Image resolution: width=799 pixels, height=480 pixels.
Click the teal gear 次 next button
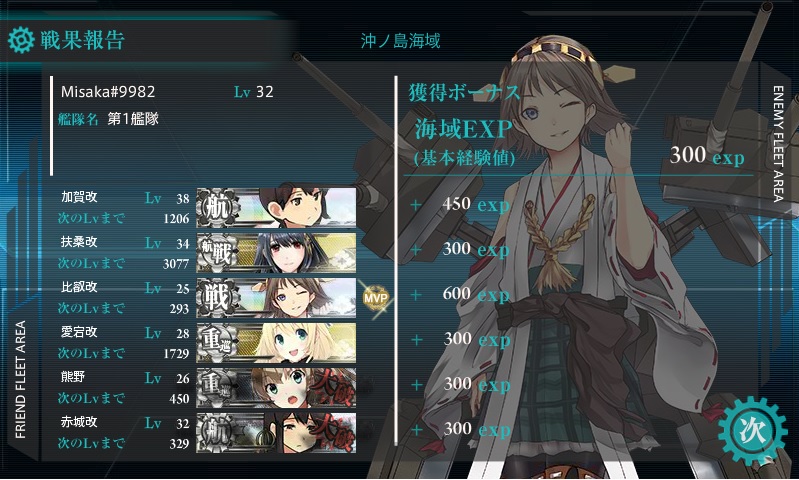tap(752, 431)
